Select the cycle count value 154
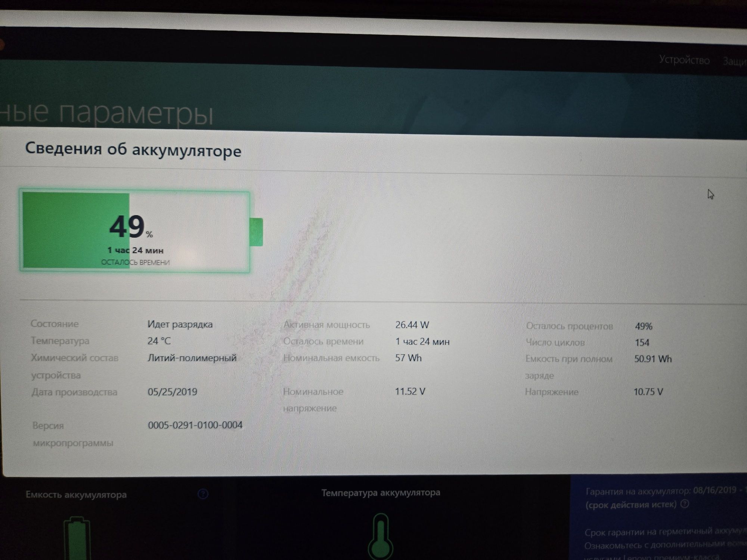 (x=642, y=342)
